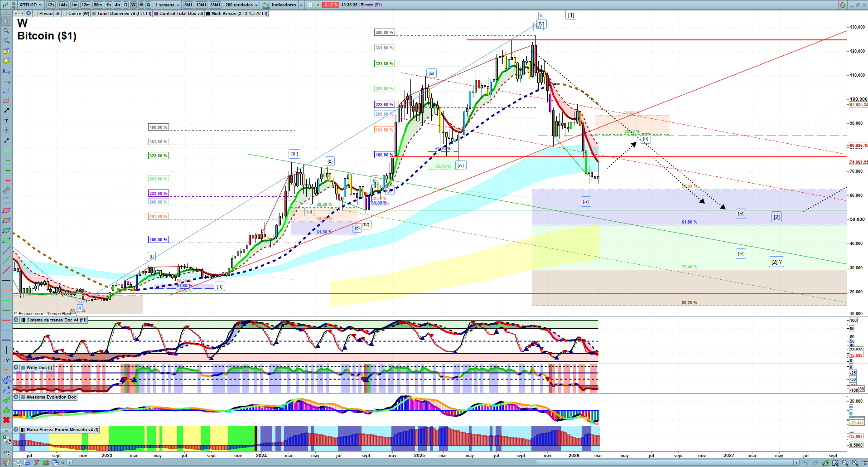The image size is (868, 467).
Task: Choose the text label tool
Action: [6, 121]
